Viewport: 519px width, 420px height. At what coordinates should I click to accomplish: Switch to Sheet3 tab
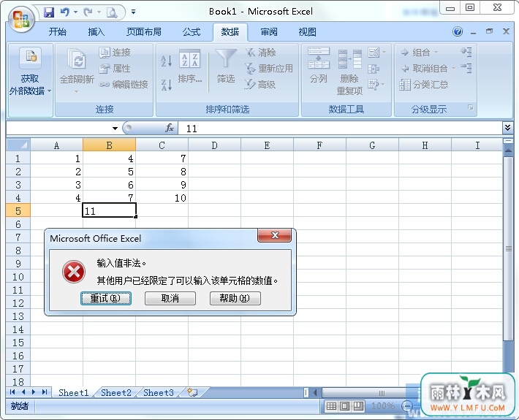158,392
